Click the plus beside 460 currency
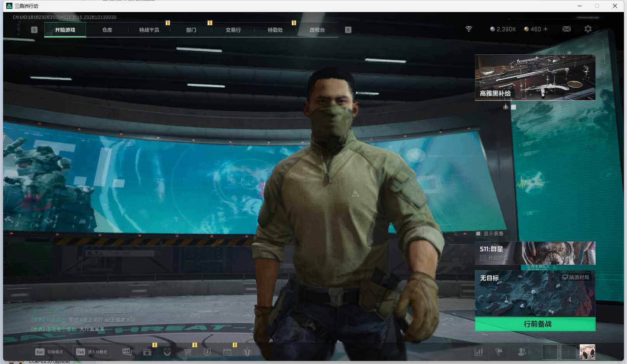 tap(546, 29)
